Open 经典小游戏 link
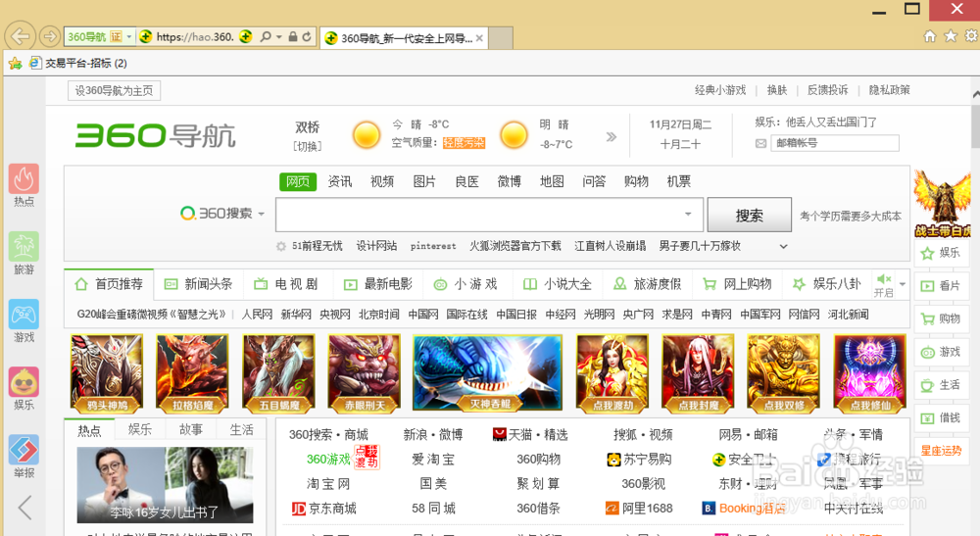 point(720,90)
